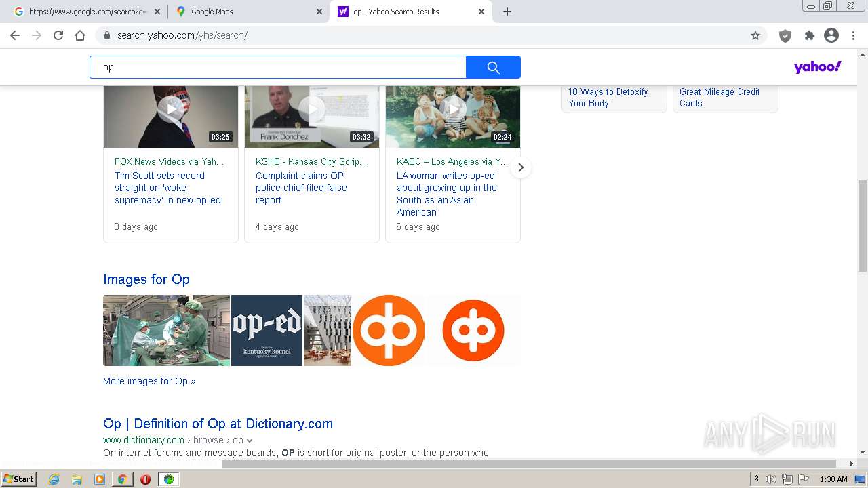Open the Opera taskbar icon

(x=145, y=479)
